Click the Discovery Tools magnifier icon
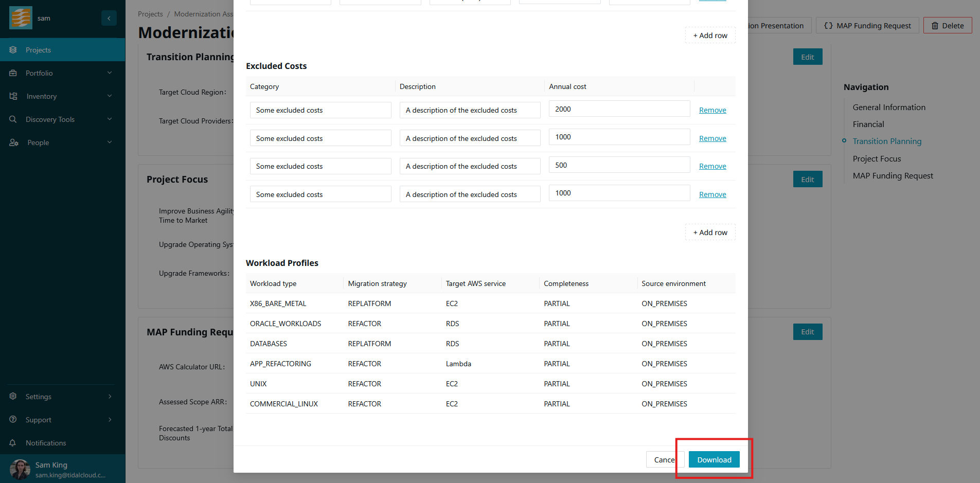 tap(13, 119)
